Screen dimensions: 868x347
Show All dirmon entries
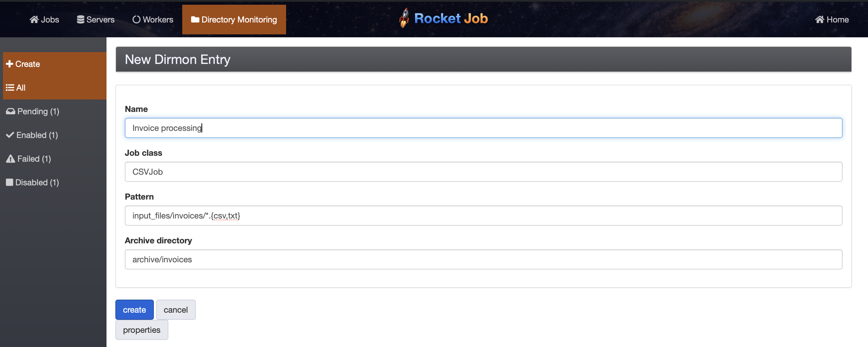tap(55, 88)
